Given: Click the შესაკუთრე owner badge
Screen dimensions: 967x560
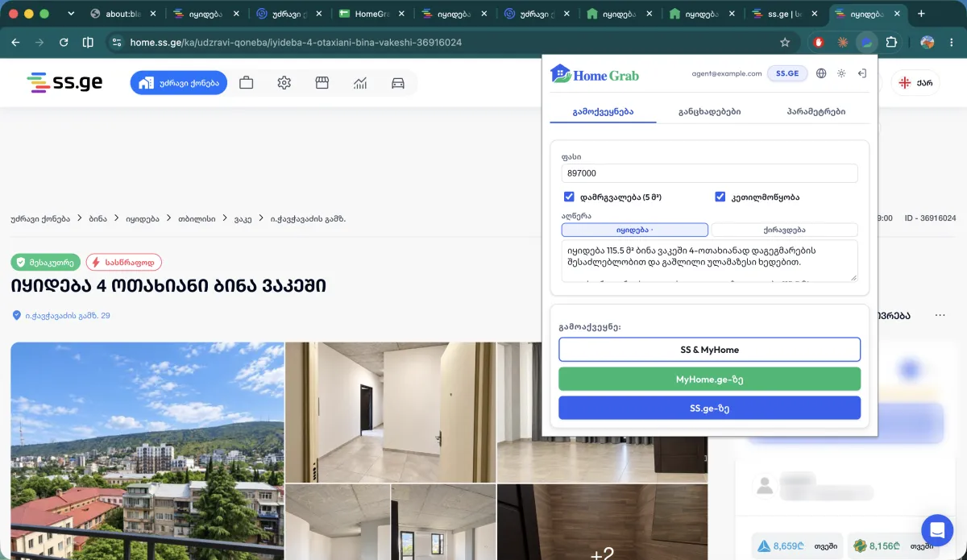Looking at the screenshot, I should coord(46,262).
